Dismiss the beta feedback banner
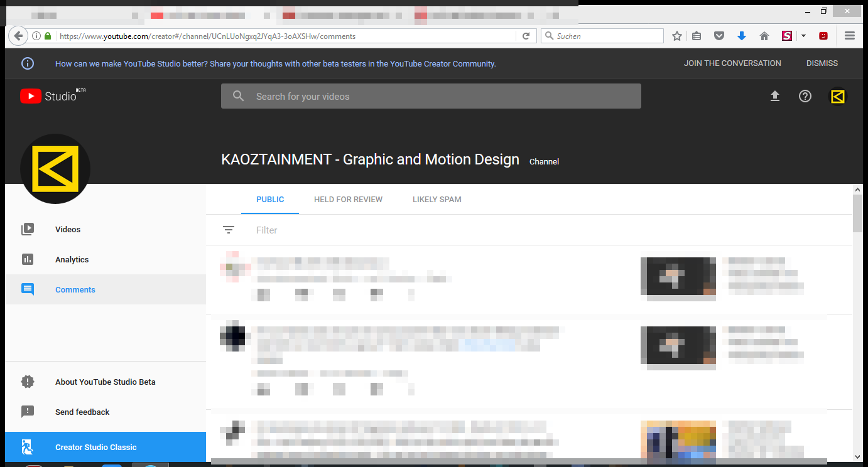 coord(822,63)
